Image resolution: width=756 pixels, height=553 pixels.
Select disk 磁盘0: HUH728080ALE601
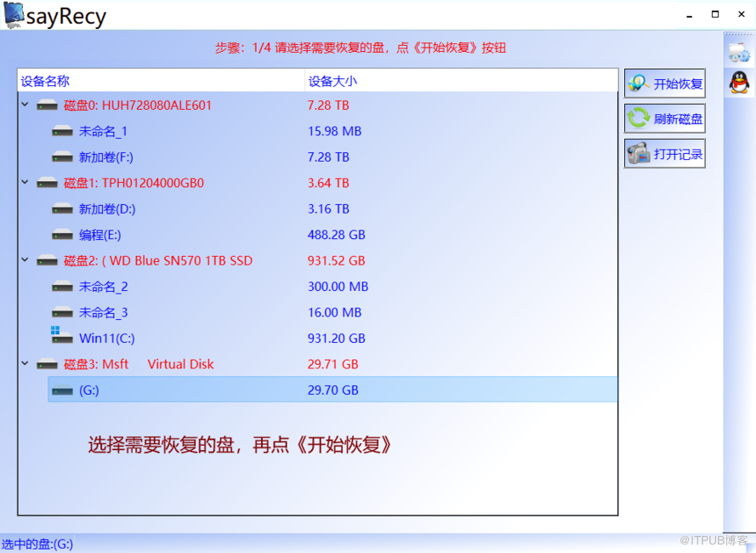tap(138, 105)
